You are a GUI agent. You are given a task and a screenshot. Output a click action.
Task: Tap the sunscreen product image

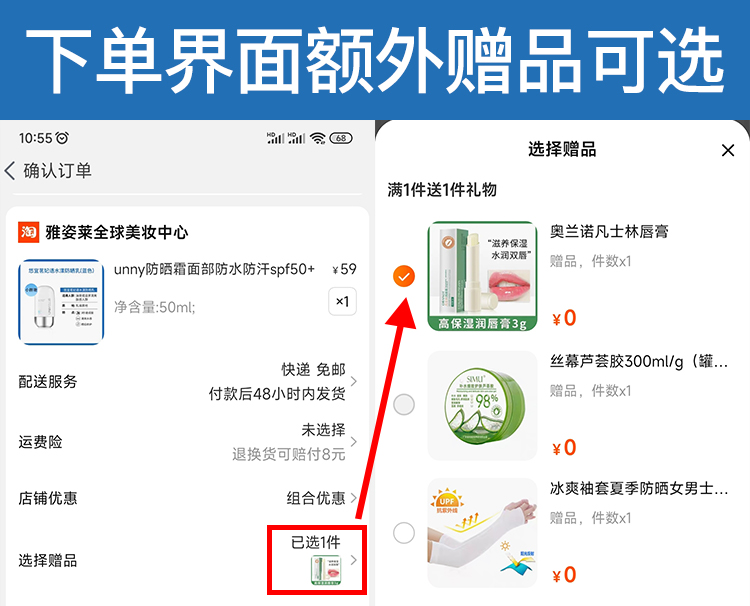61,302
